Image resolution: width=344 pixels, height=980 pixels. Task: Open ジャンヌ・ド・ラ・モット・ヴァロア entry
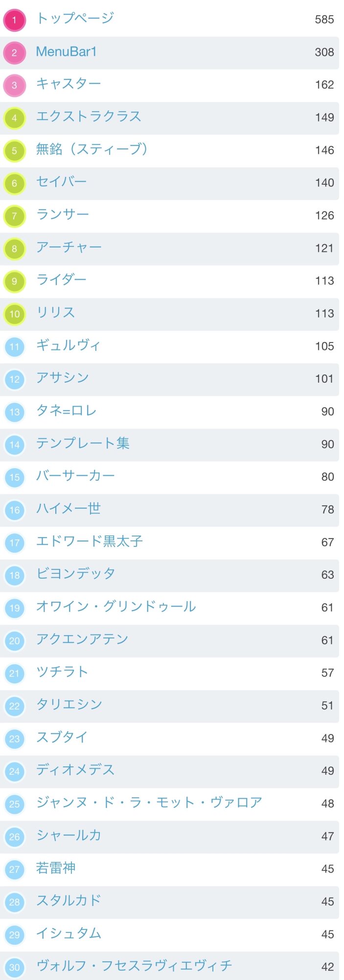(x=149, y=803)
